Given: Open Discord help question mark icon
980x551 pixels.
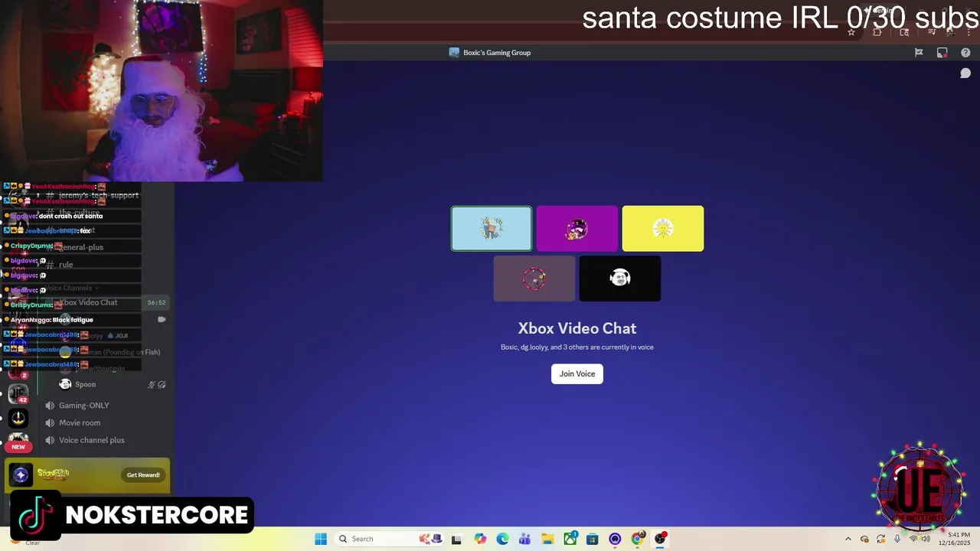Looking at the screenshot, I should tap(965, 53).
